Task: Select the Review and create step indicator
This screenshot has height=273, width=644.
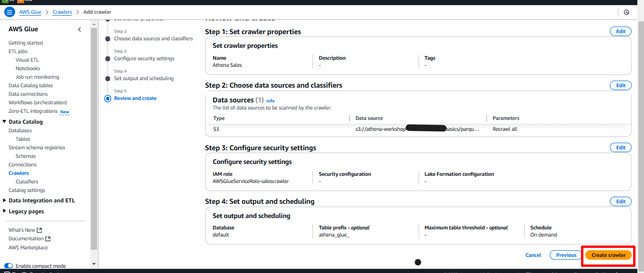Action: [107, 99]
